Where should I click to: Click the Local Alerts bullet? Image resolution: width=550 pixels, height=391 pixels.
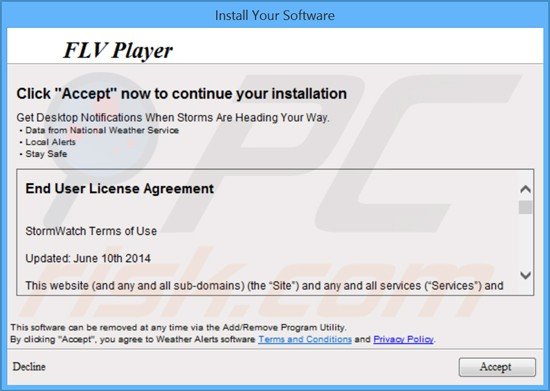coord(48,142)
